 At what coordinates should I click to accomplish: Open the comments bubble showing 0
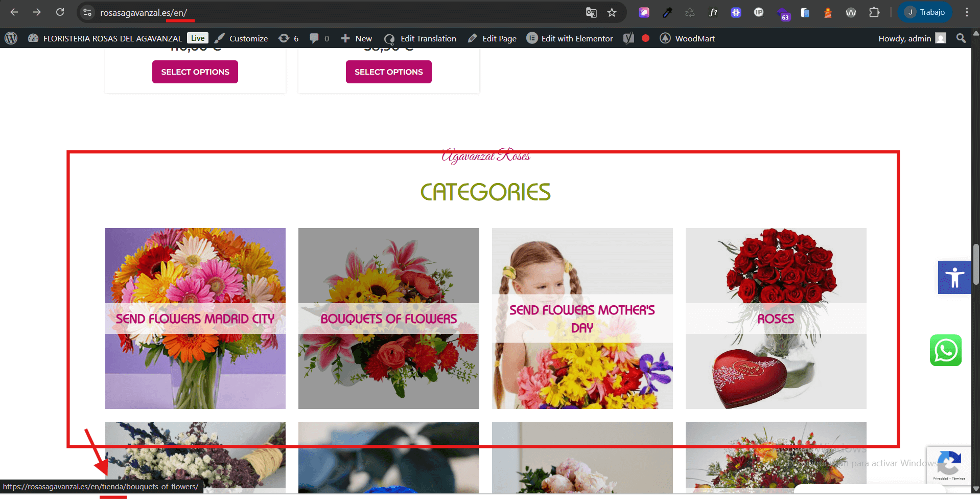click(x=319, y=38)
